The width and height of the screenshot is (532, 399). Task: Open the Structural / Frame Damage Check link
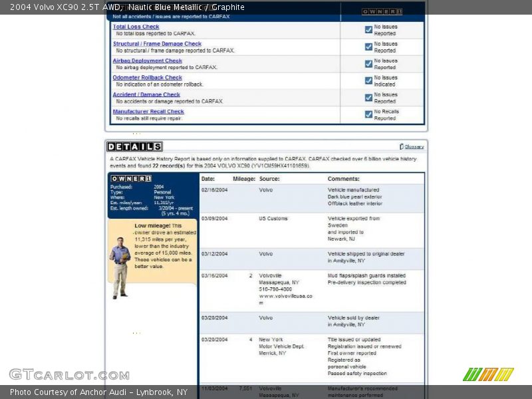point(157,44)
